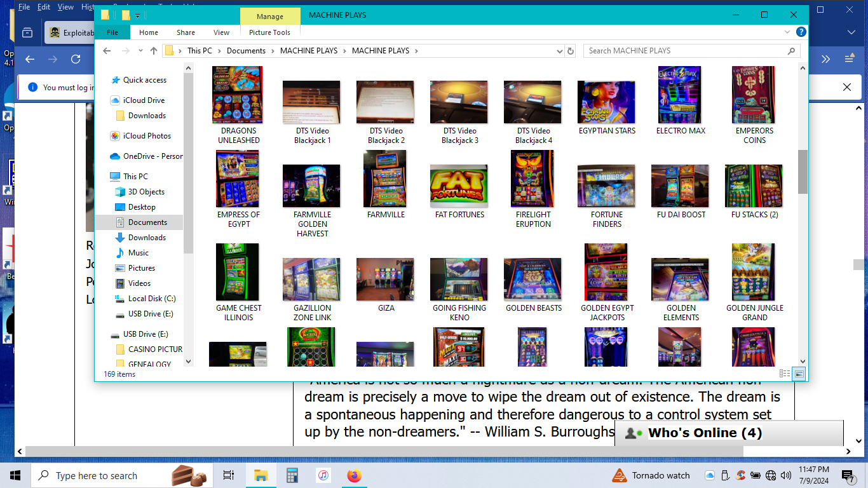Click the file list vertical scrollbar

pyautogui.click(x=803, y=172)
